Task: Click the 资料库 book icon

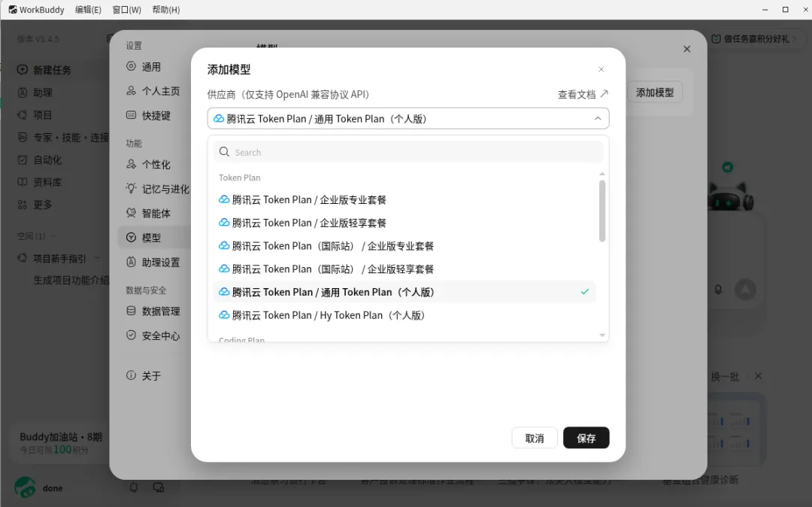Action: pos(23,182)
